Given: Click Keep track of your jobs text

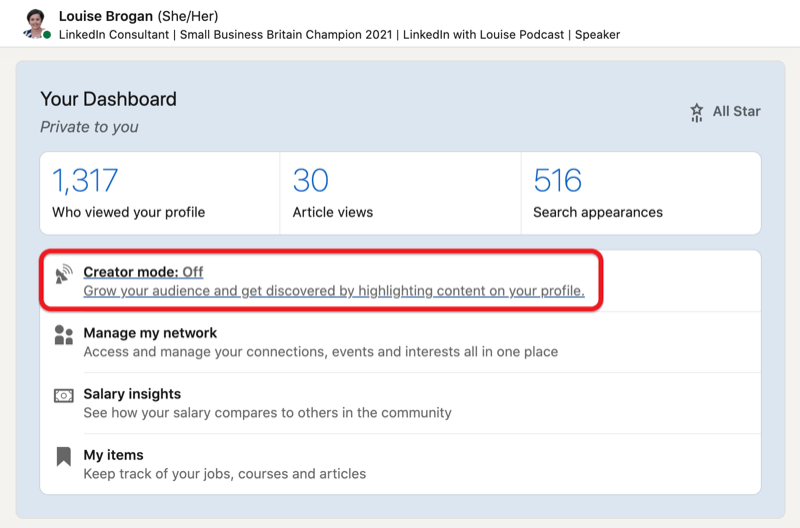Looking at the screenshot, I should (224, 474).
